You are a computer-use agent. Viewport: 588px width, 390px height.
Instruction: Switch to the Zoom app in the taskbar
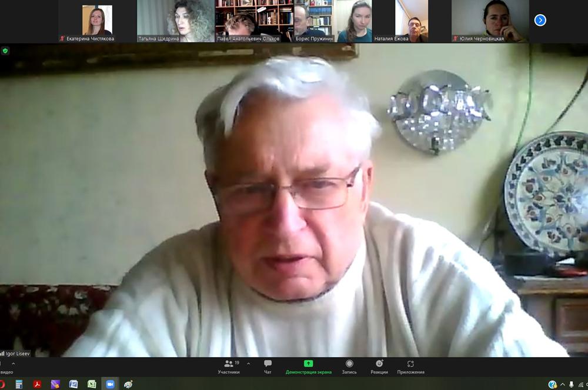(110, 384)
